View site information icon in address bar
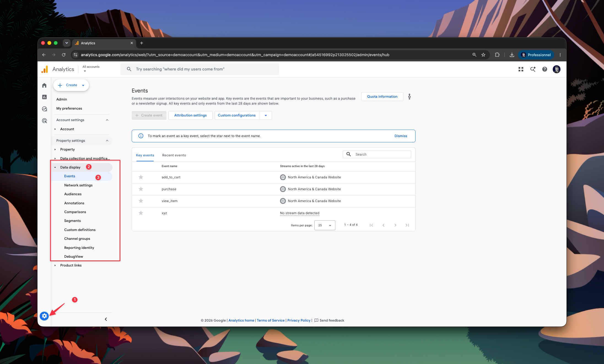Image resolution: width=604 pixels, height=364 pixels. [x=75, y=55]
